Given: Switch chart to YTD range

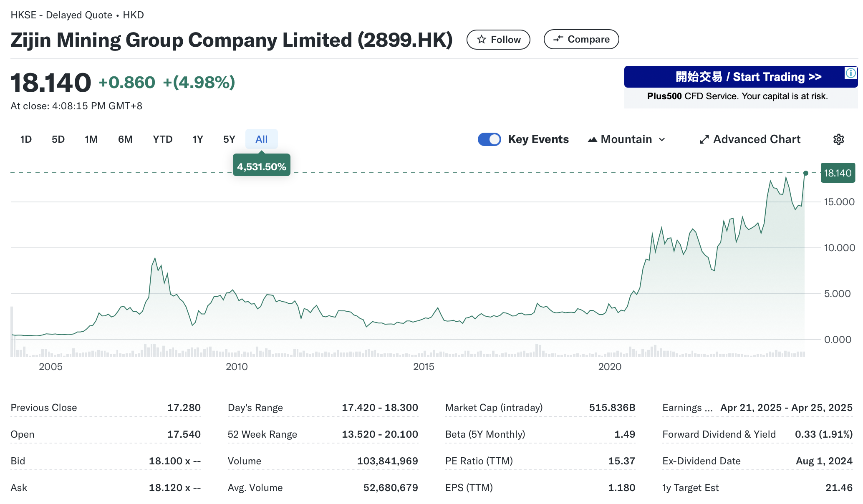Looking at the screenshot, I should click(x=162, y=139).
